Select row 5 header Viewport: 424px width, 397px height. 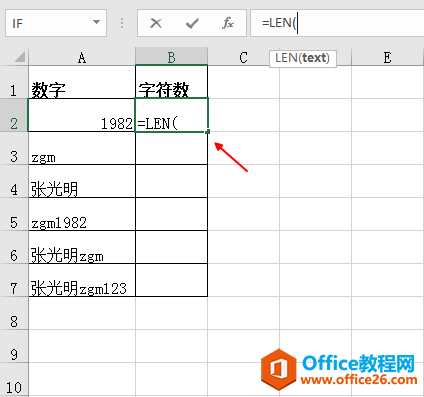[14, 214]
